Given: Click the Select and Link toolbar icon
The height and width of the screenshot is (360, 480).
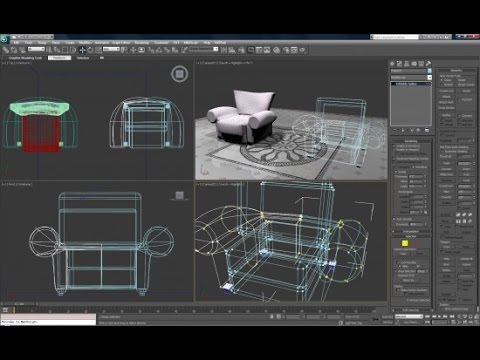Looking at the screenshot, I should (x=6, y=50).
